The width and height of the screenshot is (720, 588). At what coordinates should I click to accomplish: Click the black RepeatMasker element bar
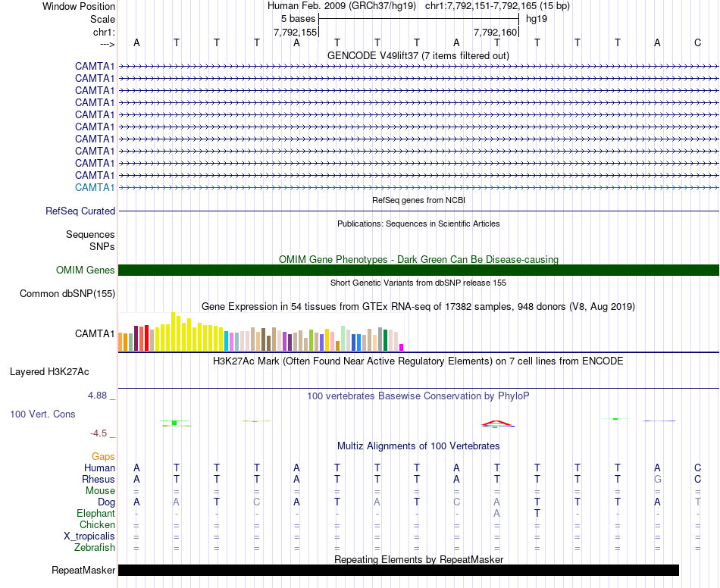click(399, 570)
